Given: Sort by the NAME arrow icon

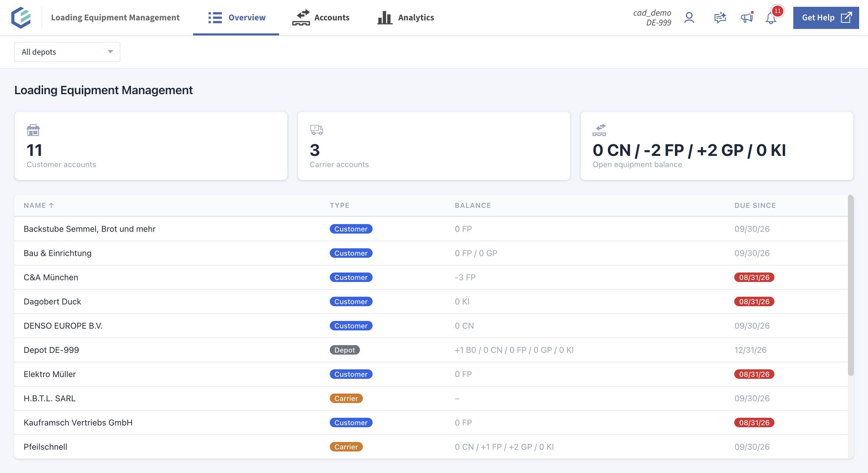Looking at the screenshot, I should pyautogui.click(x=51, y=205).
